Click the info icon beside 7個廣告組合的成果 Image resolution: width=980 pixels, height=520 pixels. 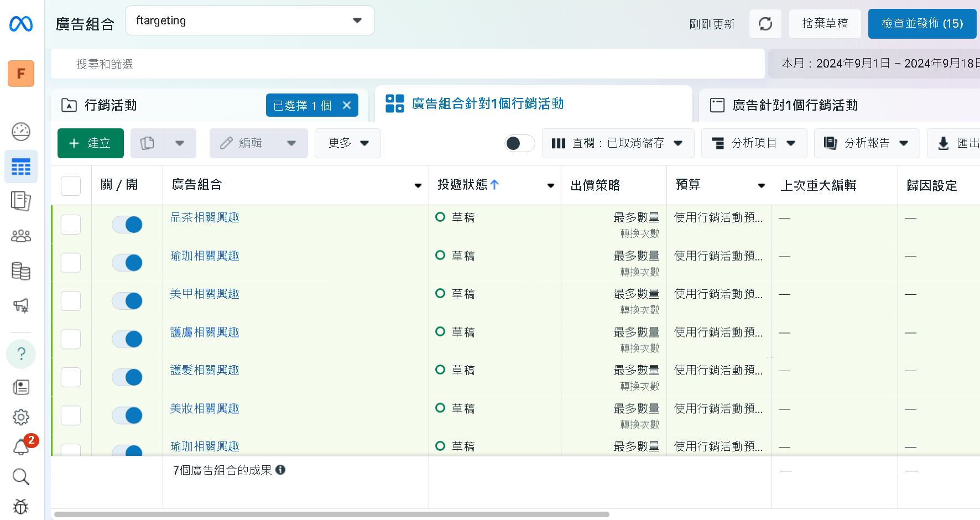coord(280,470)
